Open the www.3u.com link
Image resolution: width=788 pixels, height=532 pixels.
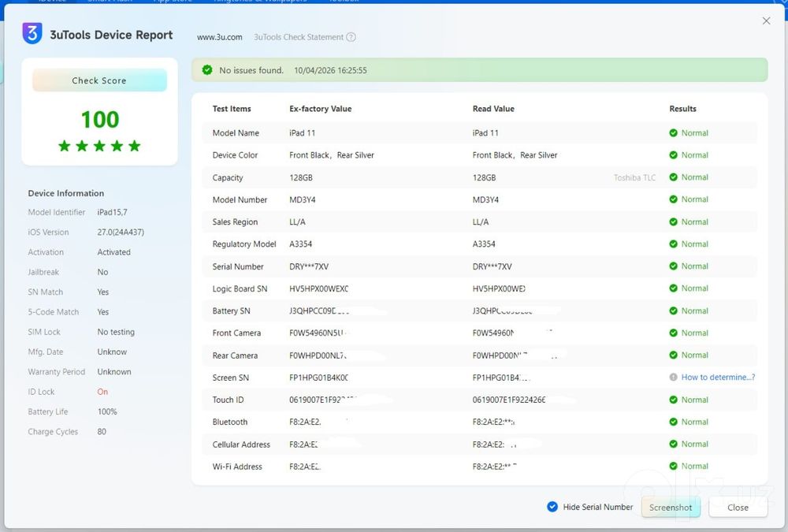coord(220,37)
